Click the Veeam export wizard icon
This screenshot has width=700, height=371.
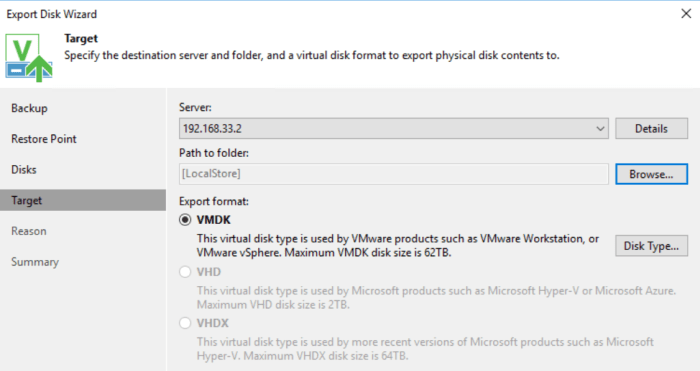coord(29,58)
